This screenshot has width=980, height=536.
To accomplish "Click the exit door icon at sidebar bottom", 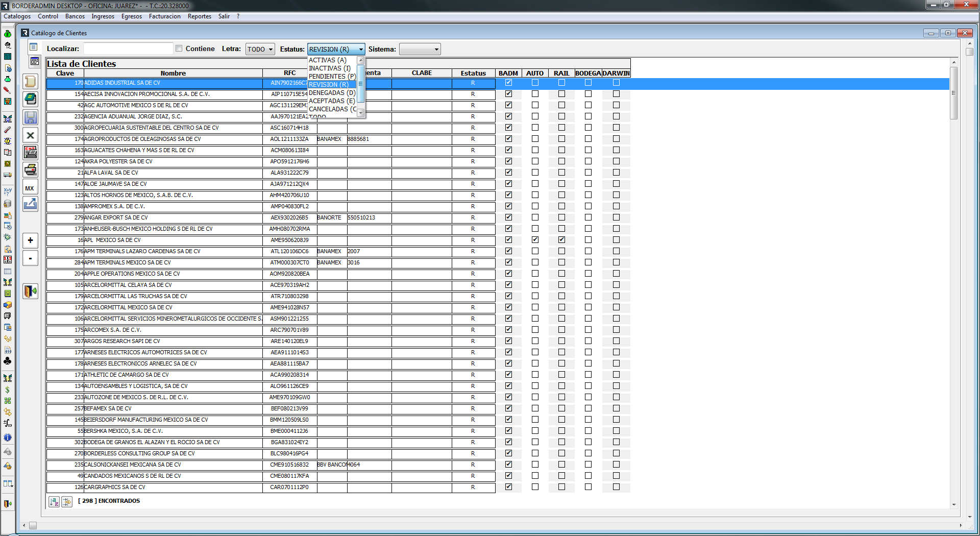I will (x=8, y=504).
